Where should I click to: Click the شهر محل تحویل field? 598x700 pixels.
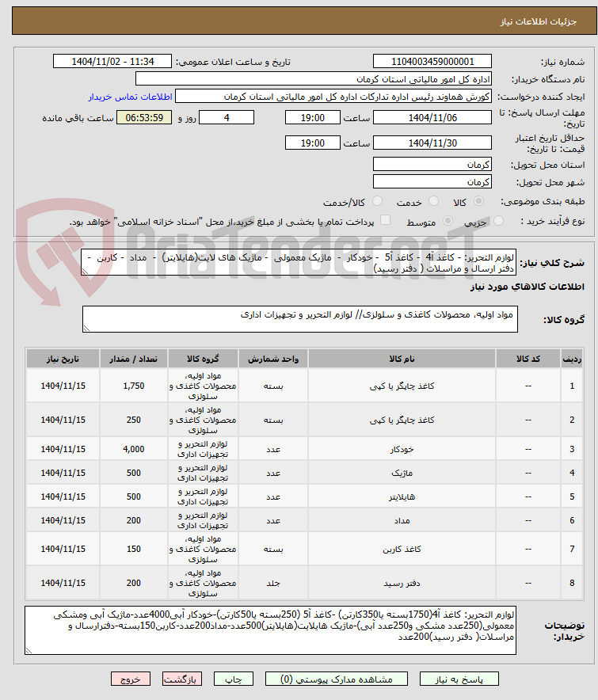[x=432, y=181]
